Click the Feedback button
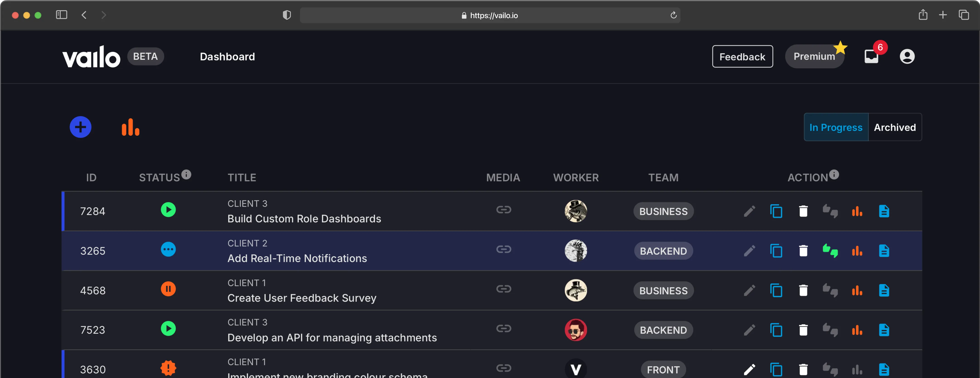The width and height of the screenshot is (980, 378). [x=742, y=56]
